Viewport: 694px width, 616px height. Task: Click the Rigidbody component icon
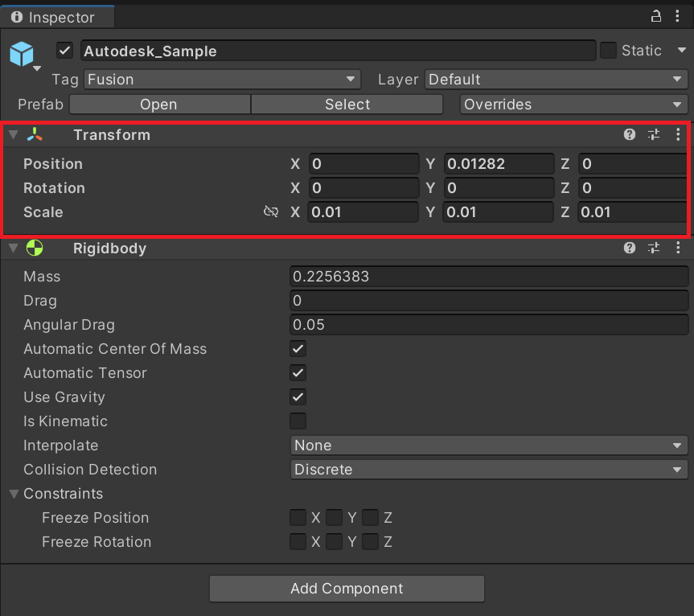point(35,248)
